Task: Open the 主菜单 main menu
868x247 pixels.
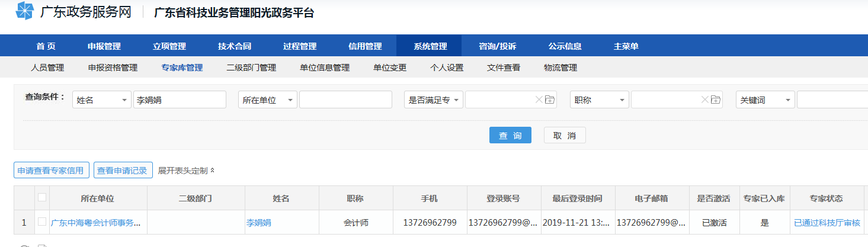Action: tap(626, 46)
